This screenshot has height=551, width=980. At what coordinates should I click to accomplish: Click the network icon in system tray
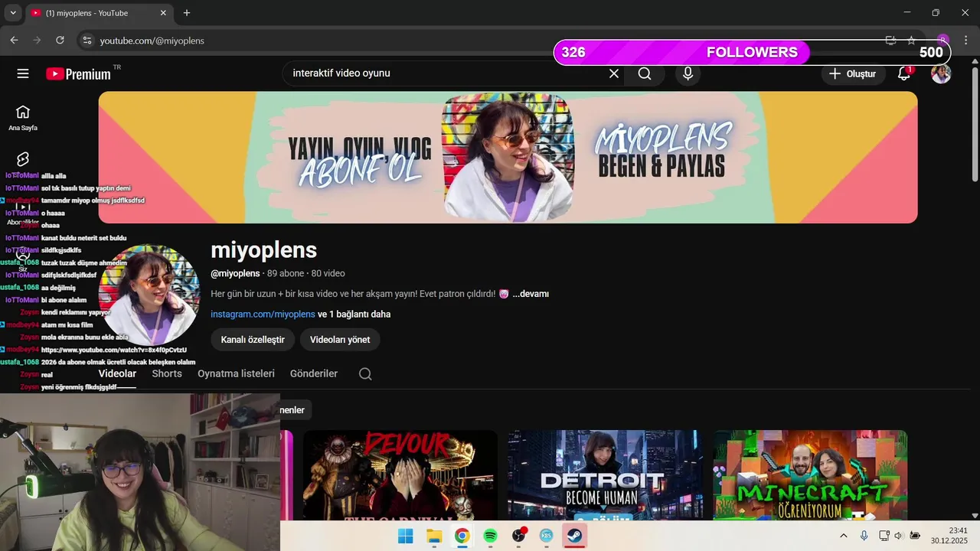coord(884,536)
